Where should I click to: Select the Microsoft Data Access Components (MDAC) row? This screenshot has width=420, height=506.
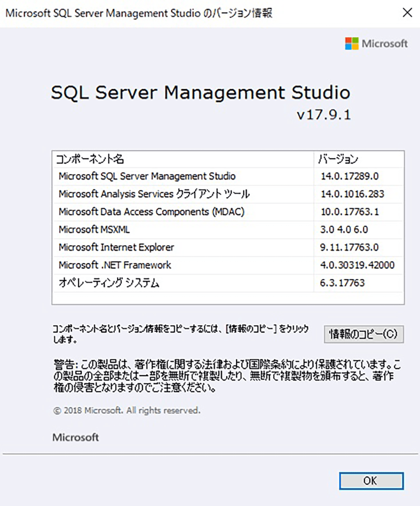tap(228, 212)
